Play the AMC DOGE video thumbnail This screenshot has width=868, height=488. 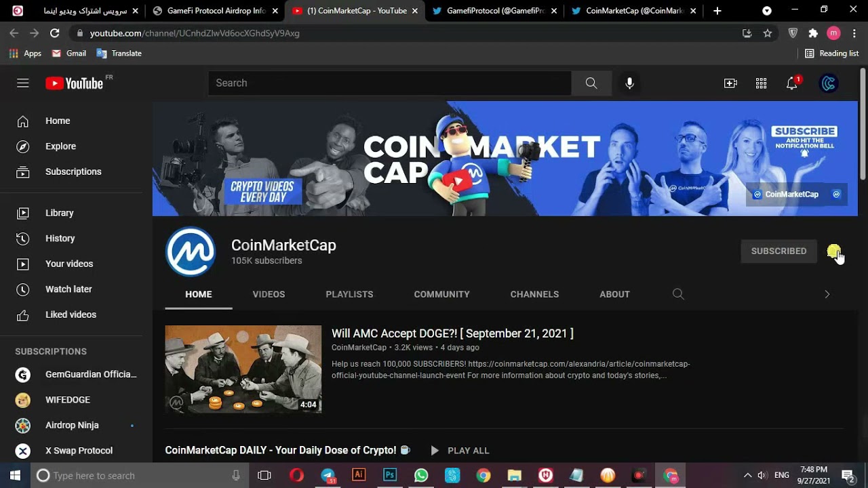pyautogui.click(x=243, y=369)
